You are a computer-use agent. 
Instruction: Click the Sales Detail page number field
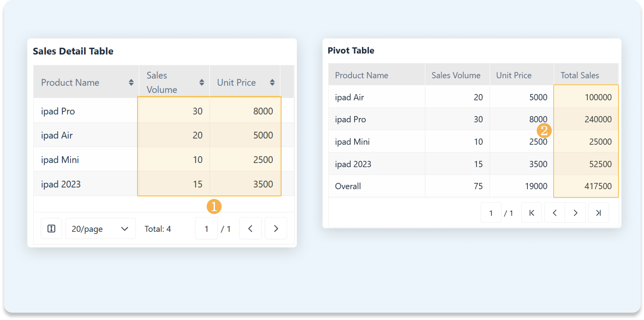[206, 229]
